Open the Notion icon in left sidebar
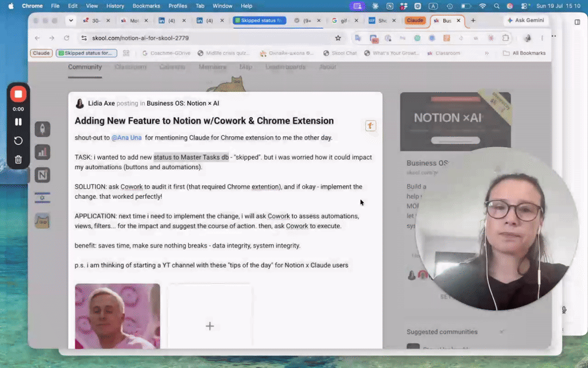 [42, 175]
